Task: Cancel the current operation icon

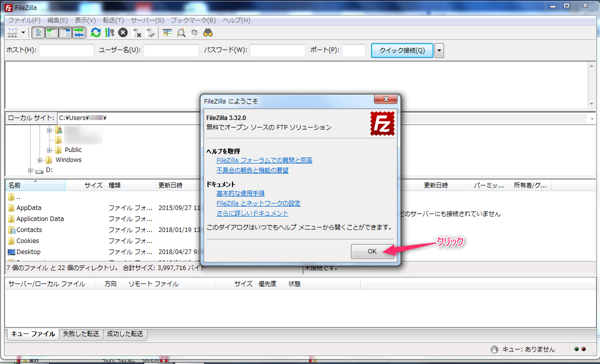Action: pos(123,33)
